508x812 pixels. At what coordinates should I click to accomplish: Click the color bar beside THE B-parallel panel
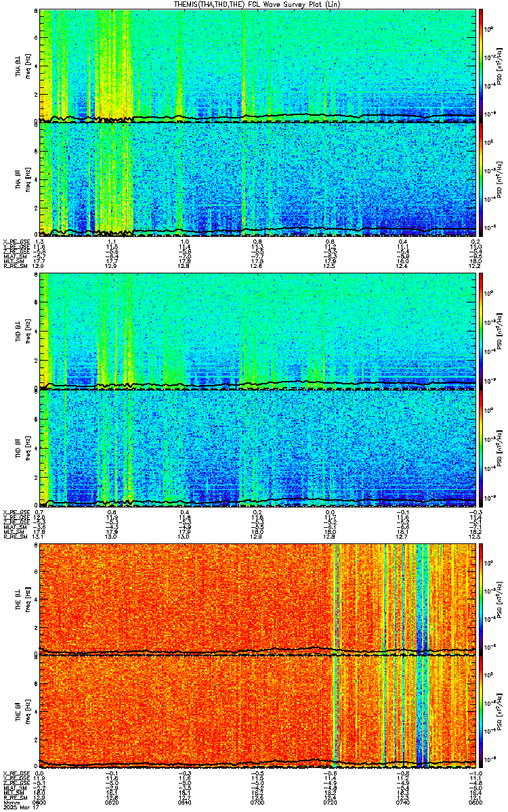coord(481,713)
